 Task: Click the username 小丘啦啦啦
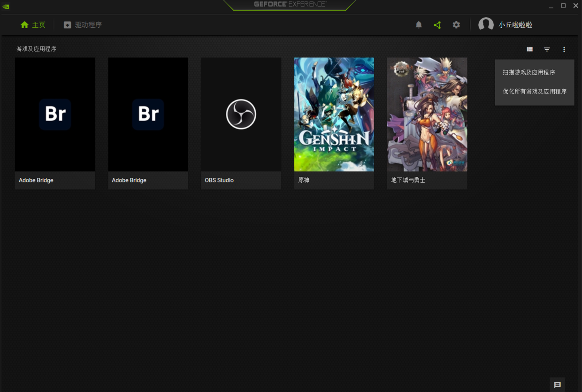coord(515,25)
